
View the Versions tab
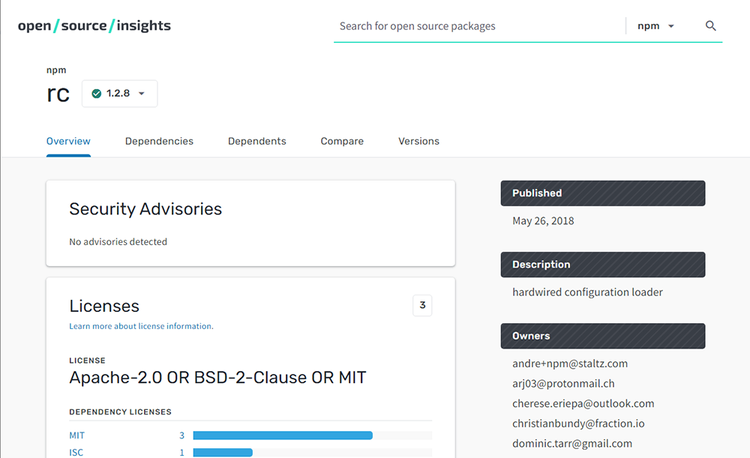419,141
